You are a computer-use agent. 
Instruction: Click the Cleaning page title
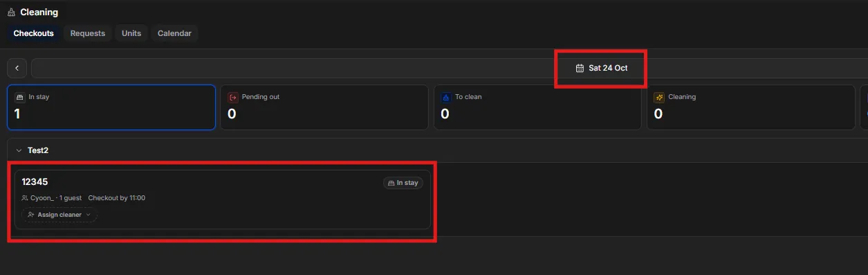tap(39, 12)
